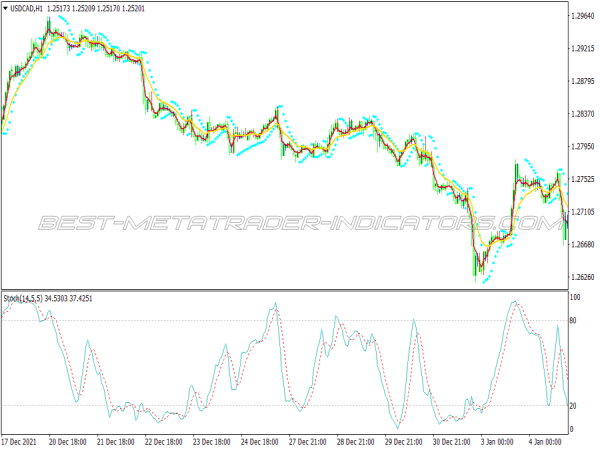
Task: Click the 28 Dec 21:00 time label
Action: click(355, 442)
